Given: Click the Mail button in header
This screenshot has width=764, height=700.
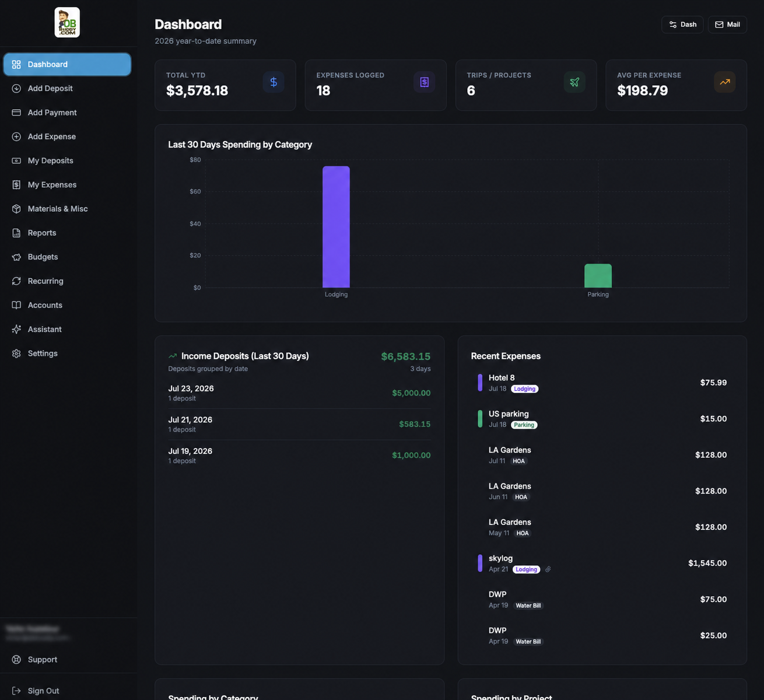Looking at the screenshot, I should point(727,24).
